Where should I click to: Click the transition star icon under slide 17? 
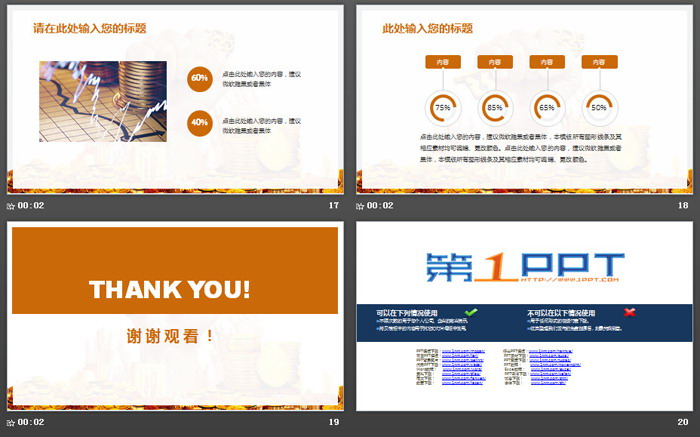click(11, 206)
